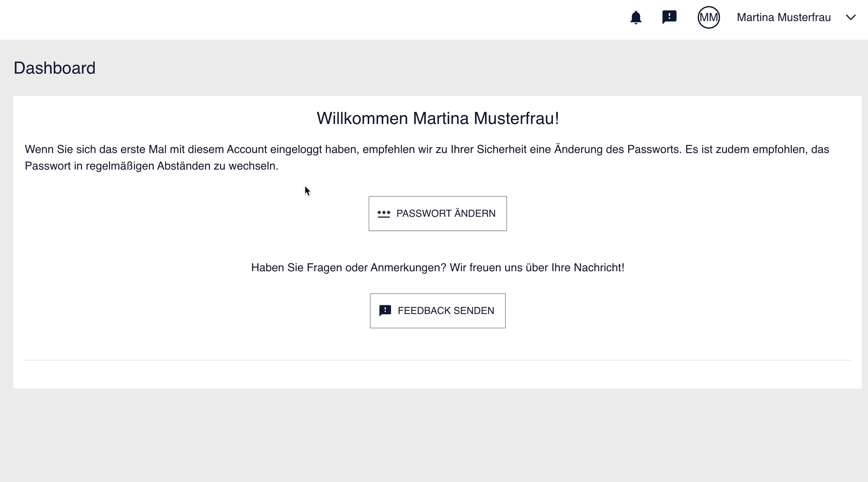Click the FEEDBACK SENDEN button
Image resolution: width=868 pixels, height=482 pixels.
438,310
